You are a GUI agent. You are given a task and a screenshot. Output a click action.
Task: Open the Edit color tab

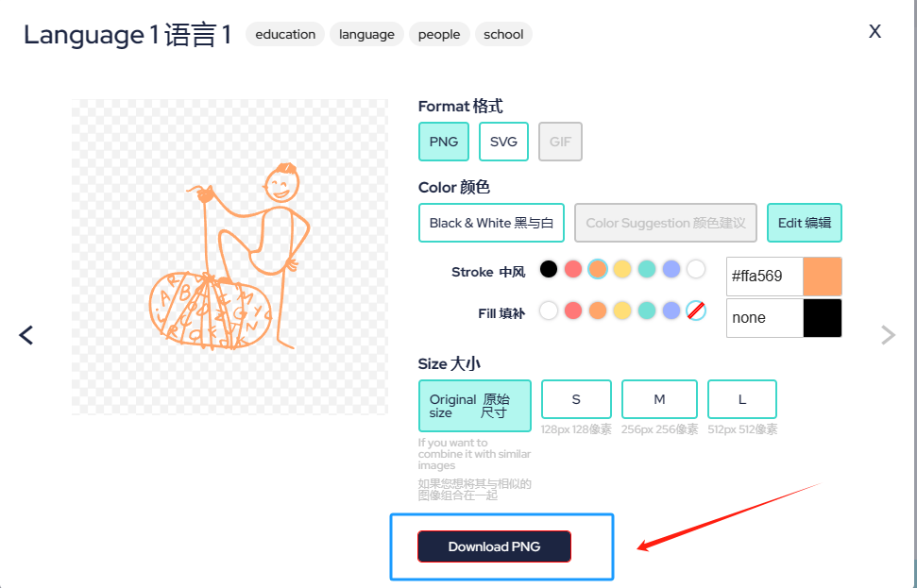point(804,223)
